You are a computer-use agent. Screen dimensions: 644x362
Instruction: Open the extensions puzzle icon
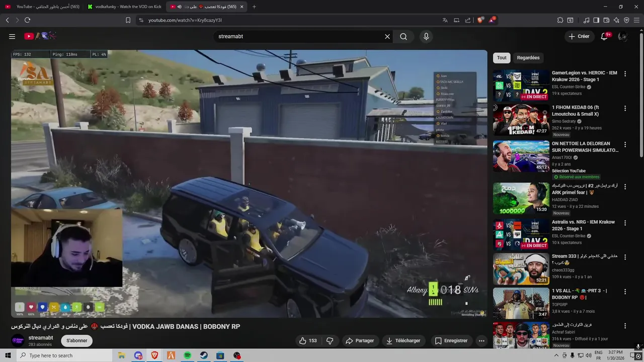(560, 20)
